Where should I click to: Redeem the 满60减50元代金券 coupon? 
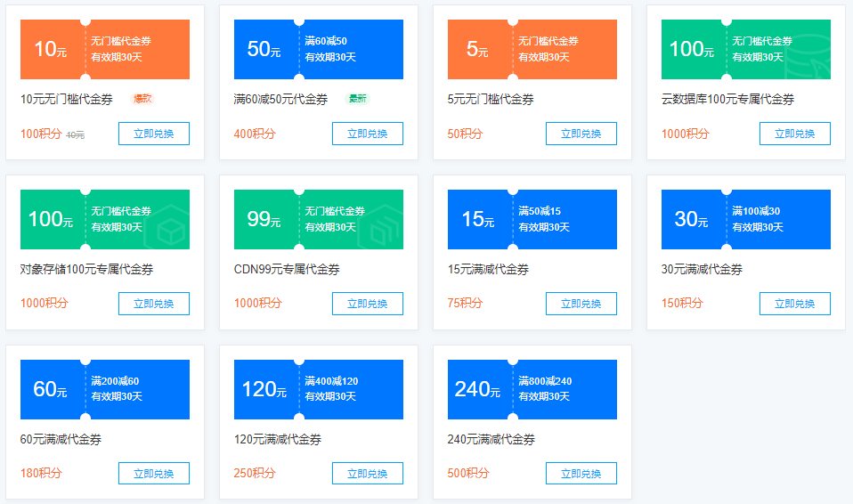point(368,134)
